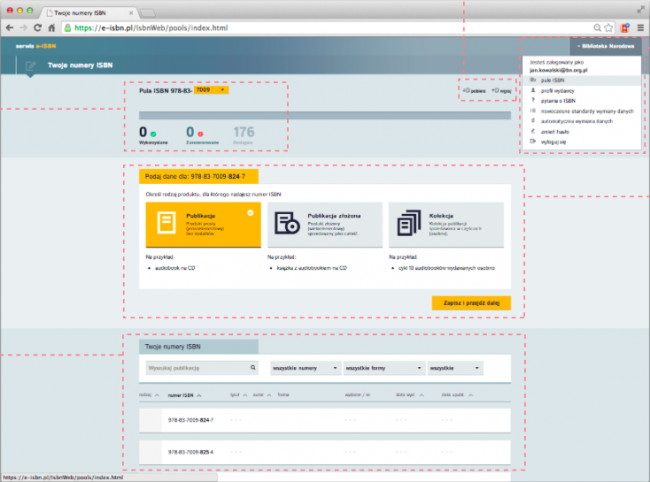The width and height of the screenshot is (650, 482).
Task: Reload the page with the refresh icon
Action: 38,28
